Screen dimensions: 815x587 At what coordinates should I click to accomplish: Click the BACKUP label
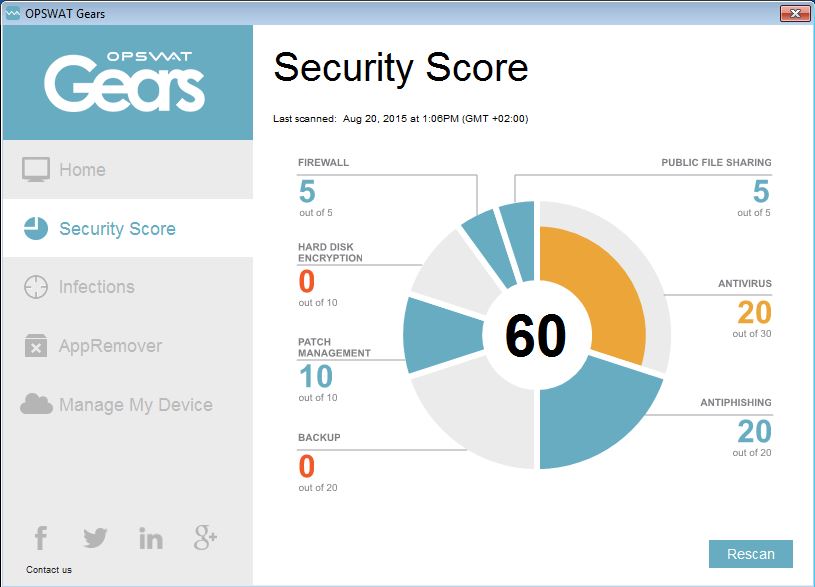click(319, 438)
